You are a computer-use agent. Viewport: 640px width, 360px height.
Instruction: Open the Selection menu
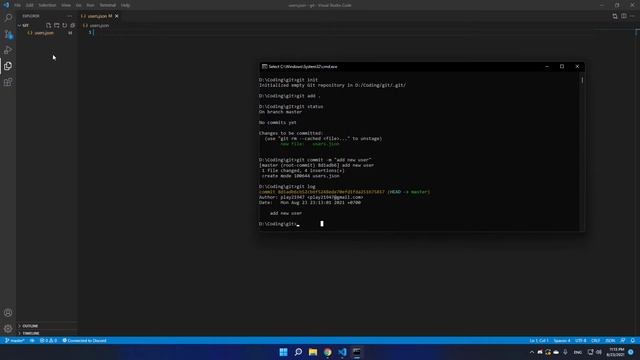tap(47, 5)
